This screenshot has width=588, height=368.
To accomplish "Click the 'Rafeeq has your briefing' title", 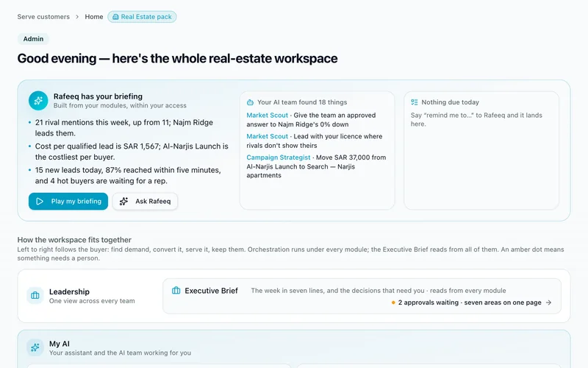I will pos(98,96).
